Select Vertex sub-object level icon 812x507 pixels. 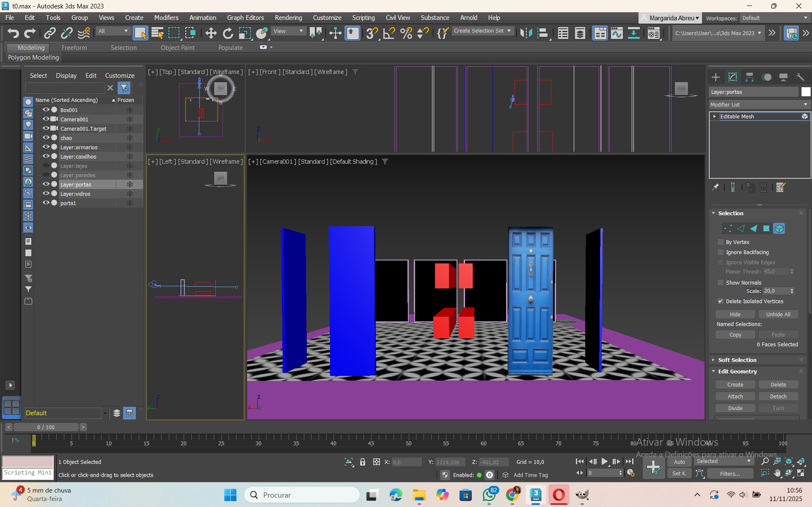(x=728, y=229)
